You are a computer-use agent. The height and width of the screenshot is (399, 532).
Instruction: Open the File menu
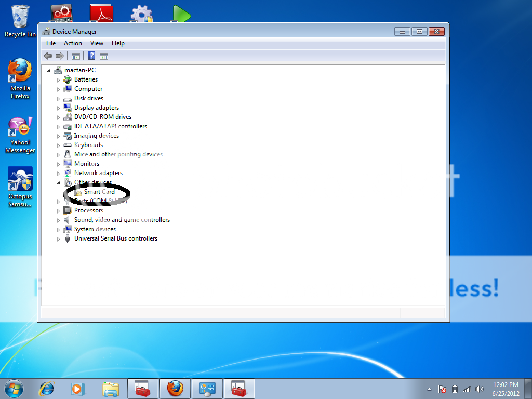point(51,43)
